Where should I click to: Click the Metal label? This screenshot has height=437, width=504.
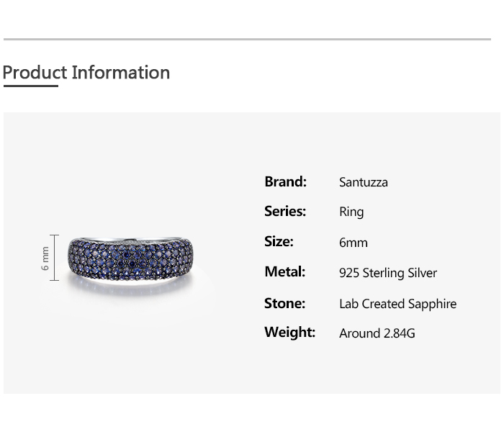(x=285, y=272)
